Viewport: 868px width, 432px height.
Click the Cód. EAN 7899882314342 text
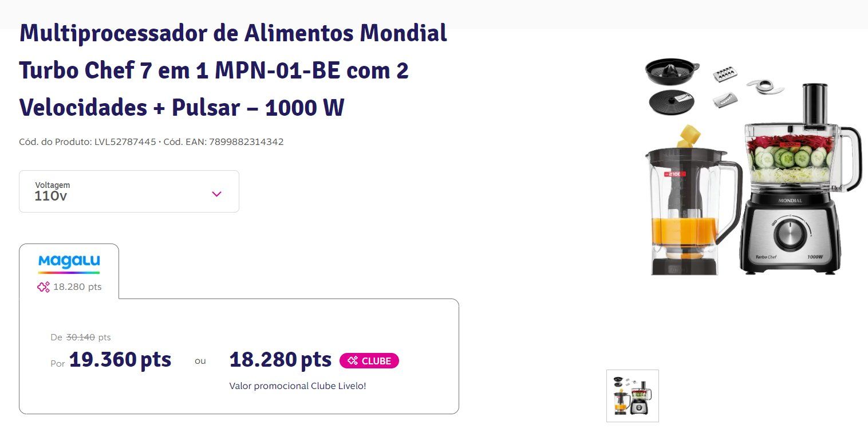[x=223, y=142]
